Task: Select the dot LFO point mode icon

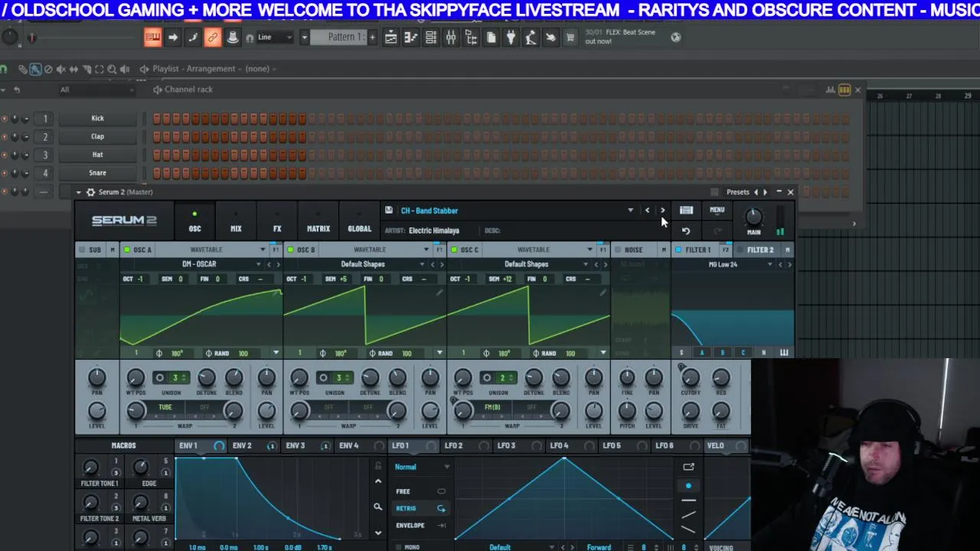Action: [x=688, y=485]
